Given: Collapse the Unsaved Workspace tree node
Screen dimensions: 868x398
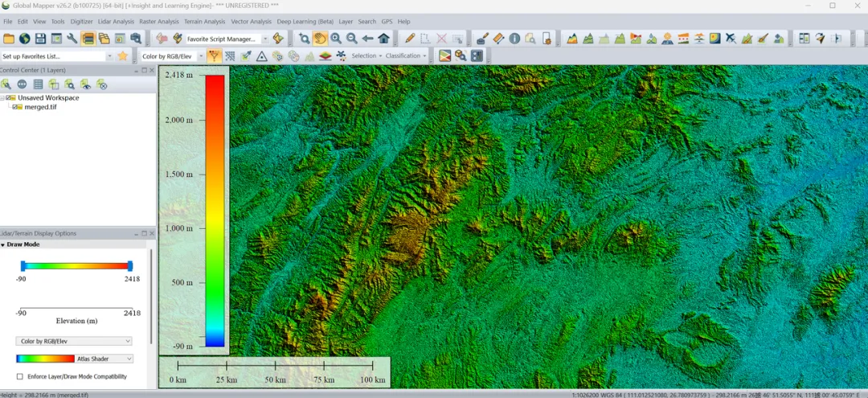Looking at the screenshot, I should pyautogui.click(x=2, y=98).
